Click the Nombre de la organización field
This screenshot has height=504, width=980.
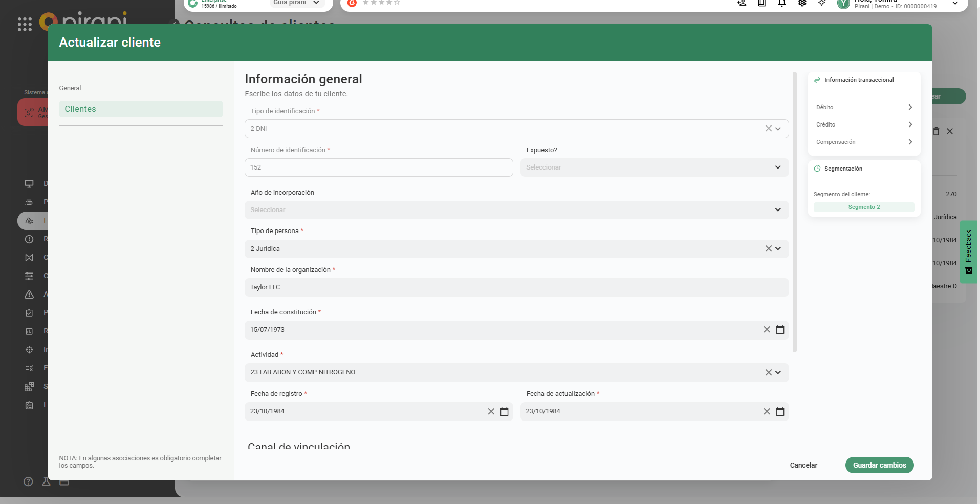coord(516,287)
